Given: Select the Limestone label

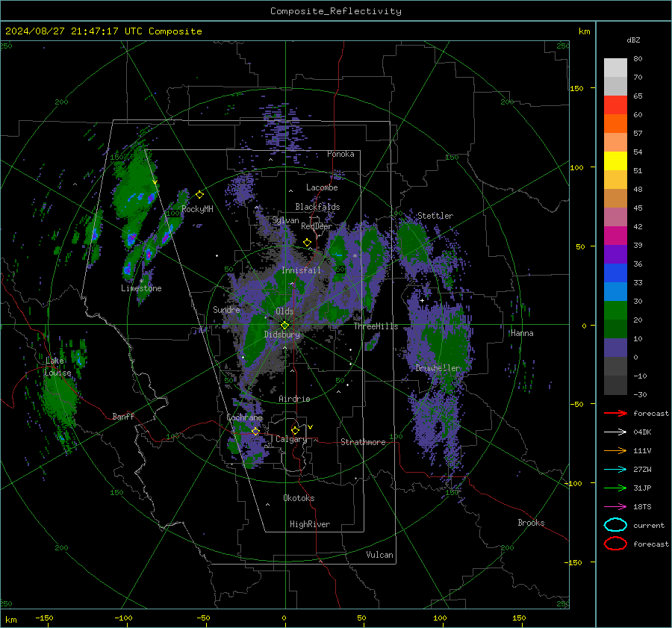Looking at the screenshot, I should [x=141, y=288].
